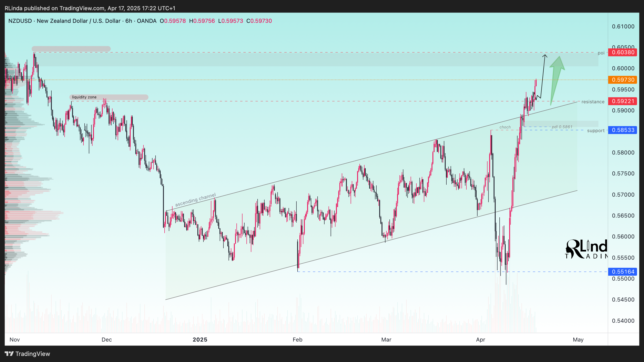Viewport: 644px width, 362px height.
Task: Click the 'support' line label
Action: [x=596, y=131]
